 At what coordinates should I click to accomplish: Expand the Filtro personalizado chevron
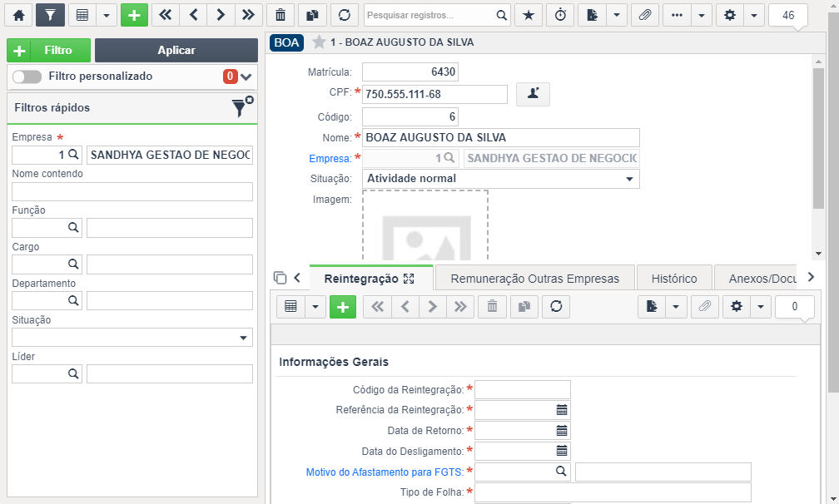point(246,77)
